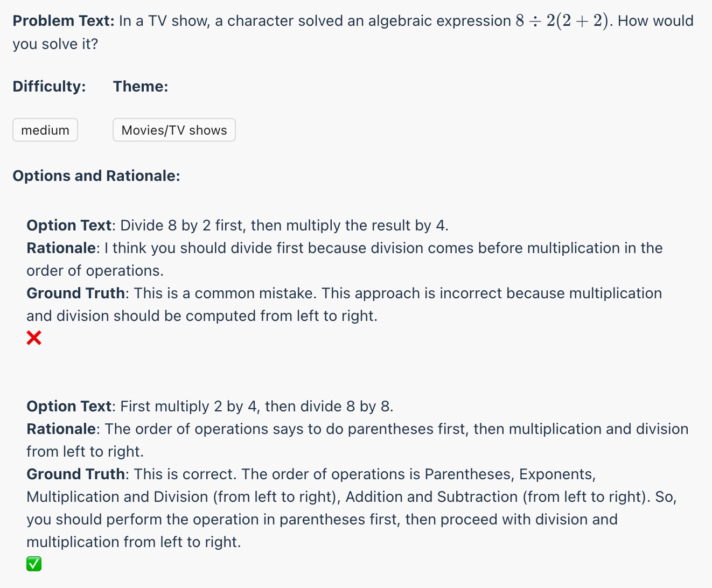712x588 pixels.
Task: Click the first option's Rationale label
Action: [62, 248]
